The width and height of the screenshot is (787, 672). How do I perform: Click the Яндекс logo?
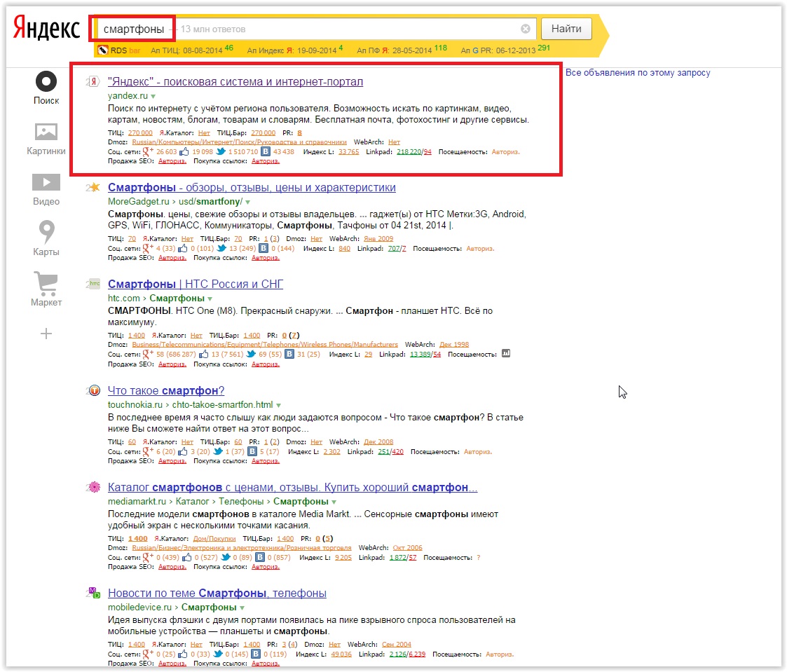tap(46, 27)
